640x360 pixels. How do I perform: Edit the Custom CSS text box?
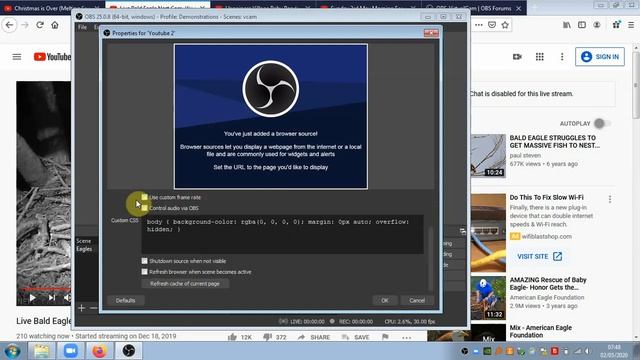click(x=282, y=234)
